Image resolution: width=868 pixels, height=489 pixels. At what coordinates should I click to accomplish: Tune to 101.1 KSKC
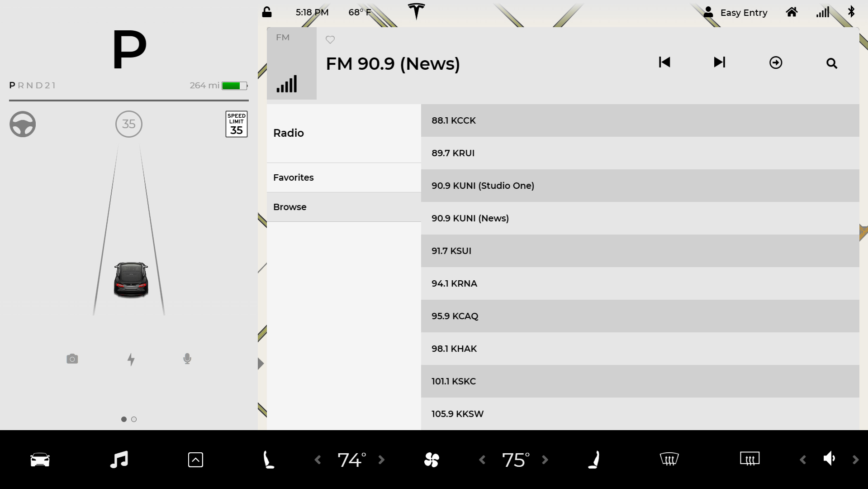[640, 381]
